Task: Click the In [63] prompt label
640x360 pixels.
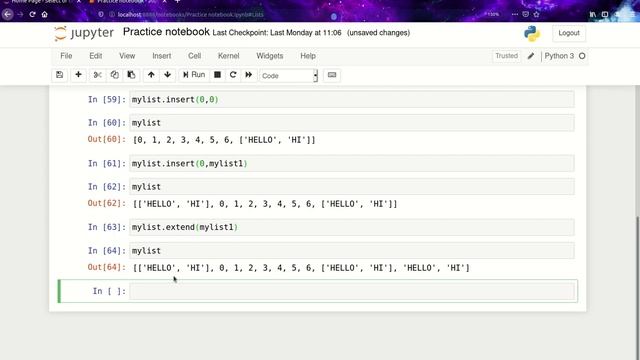Action: 107,227
